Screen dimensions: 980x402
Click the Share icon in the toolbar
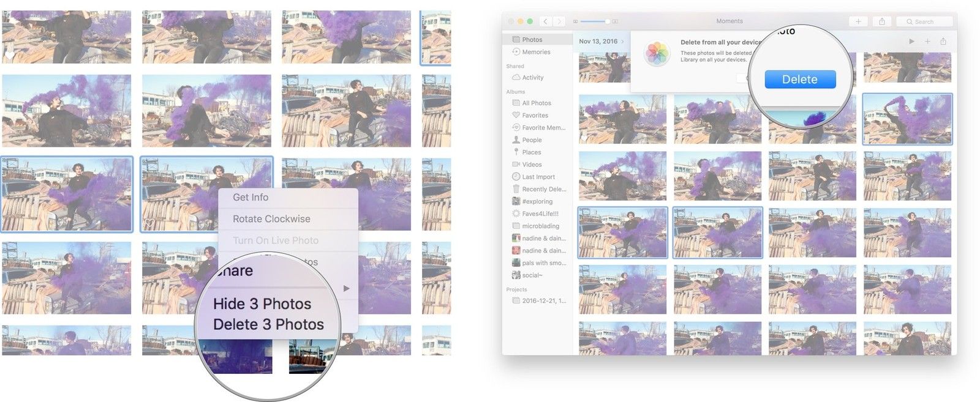pos(881,21)
